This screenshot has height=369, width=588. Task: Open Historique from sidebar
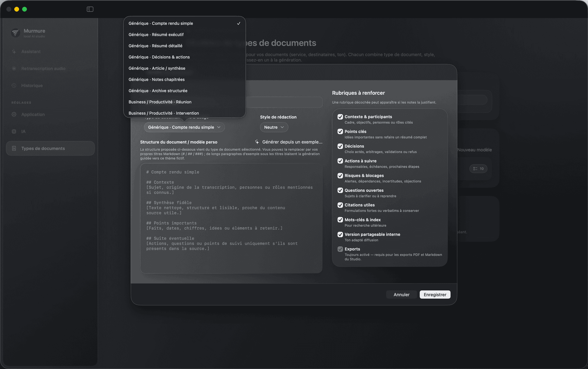click(x=50, y=86)
